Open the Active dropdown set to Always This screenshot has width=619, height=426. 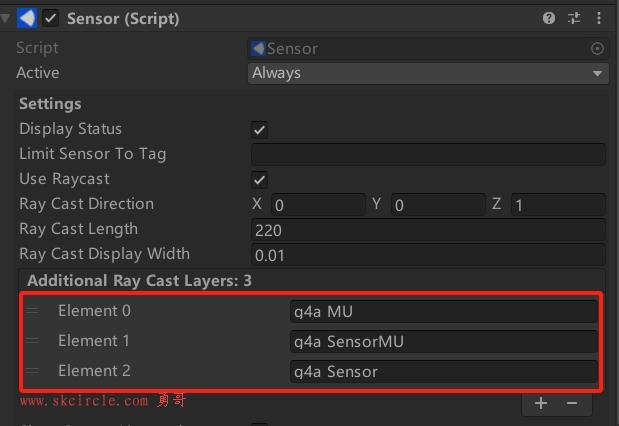428,73
